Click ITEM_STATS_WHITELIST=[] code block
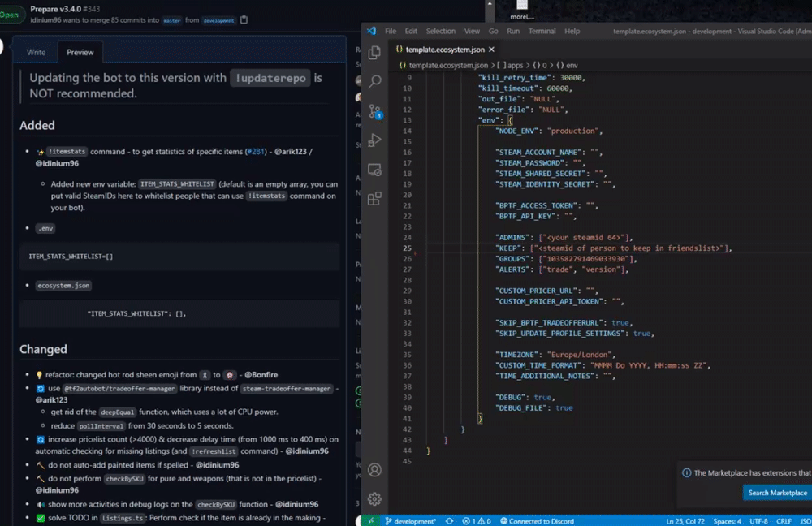Viewport: 812px width, 526px height. click(179, 257)
